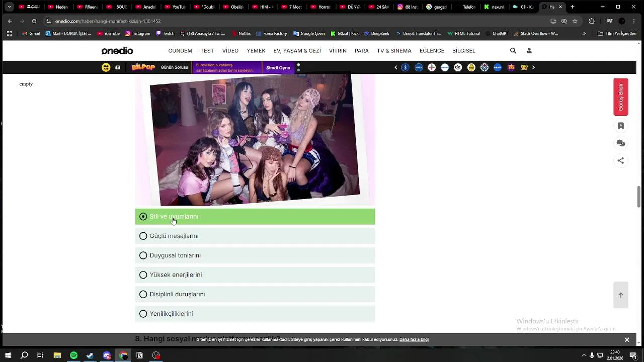Switch to the 'Obelisk' browser tab

pyautogui.click(x=233, y=7)
